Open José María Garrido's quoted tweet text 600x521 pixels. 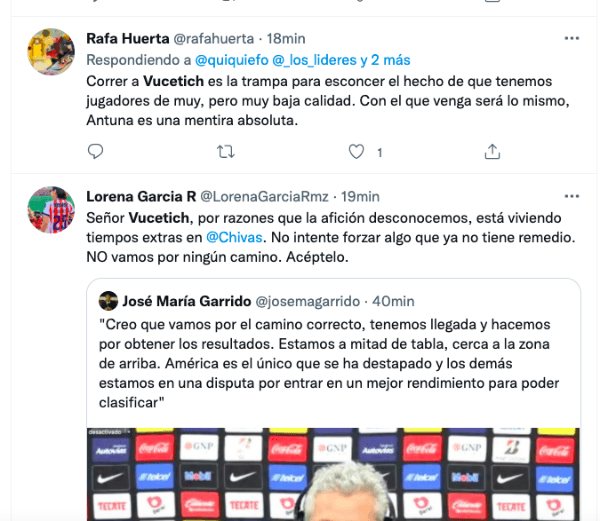click(329, 363)
